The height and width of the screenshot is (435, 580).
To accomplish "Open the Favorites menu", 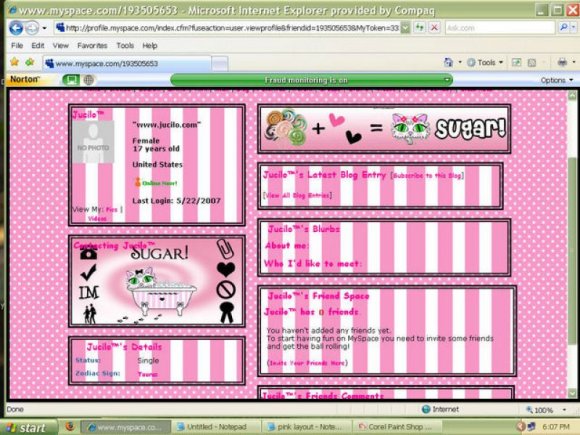I will pyautogui.click(x=92, y=45).
